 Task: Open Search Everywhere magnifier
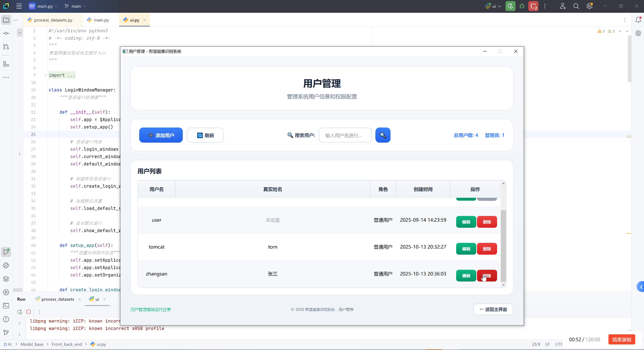(576, 6)
